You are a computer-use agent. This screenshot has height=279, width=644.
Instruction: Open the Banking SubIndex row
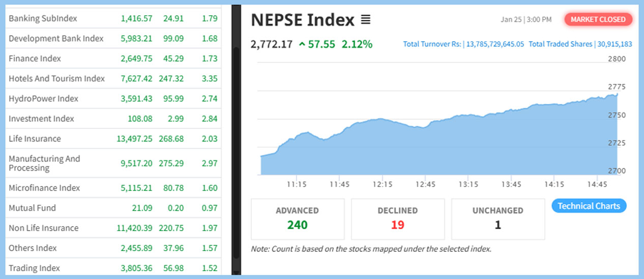[x=43, y=18]
